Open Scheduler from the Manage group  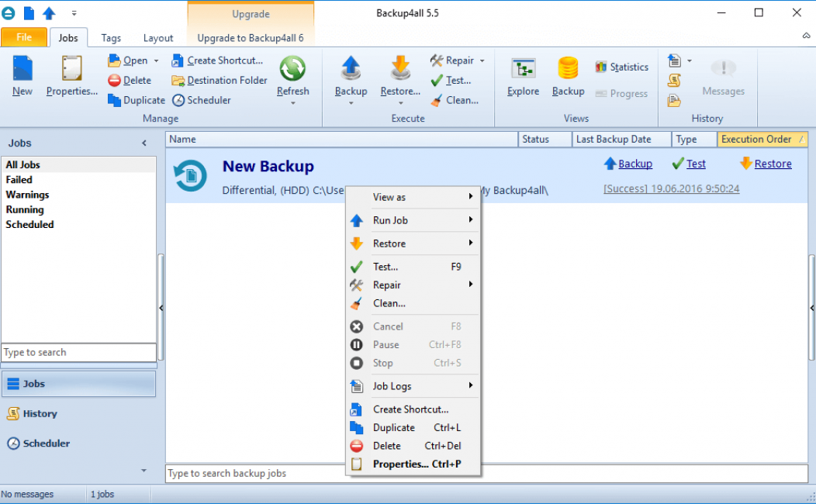point(202,100)
